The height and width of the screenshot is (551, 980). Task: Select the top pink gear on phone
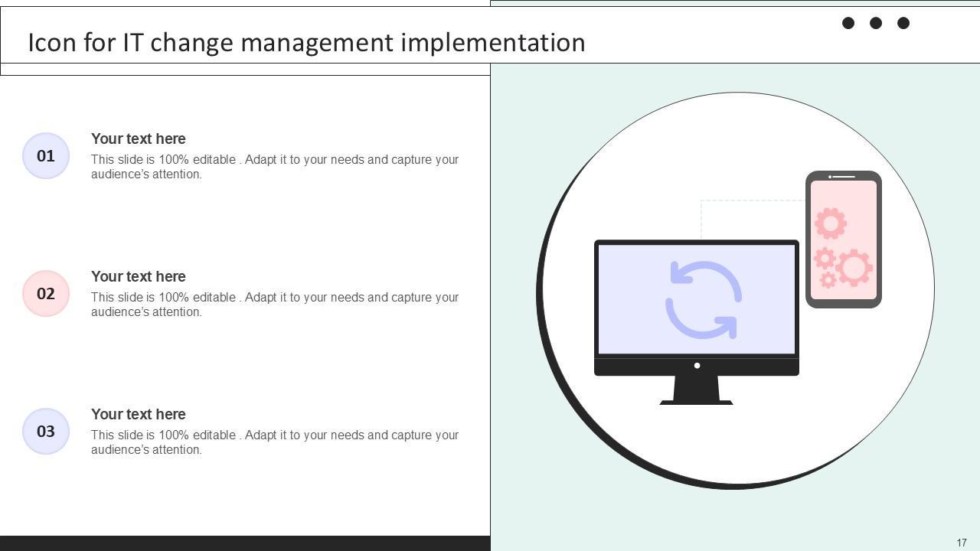point(830,223)
